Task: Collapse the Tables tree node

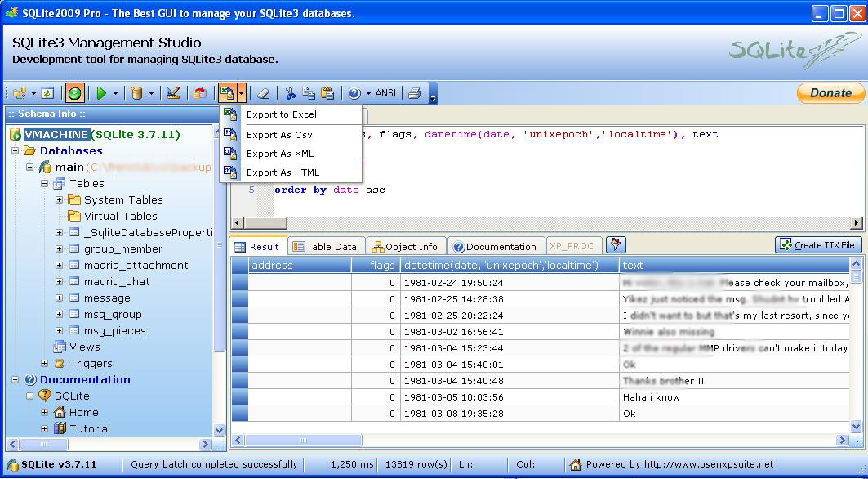Action: click(44, 183)
